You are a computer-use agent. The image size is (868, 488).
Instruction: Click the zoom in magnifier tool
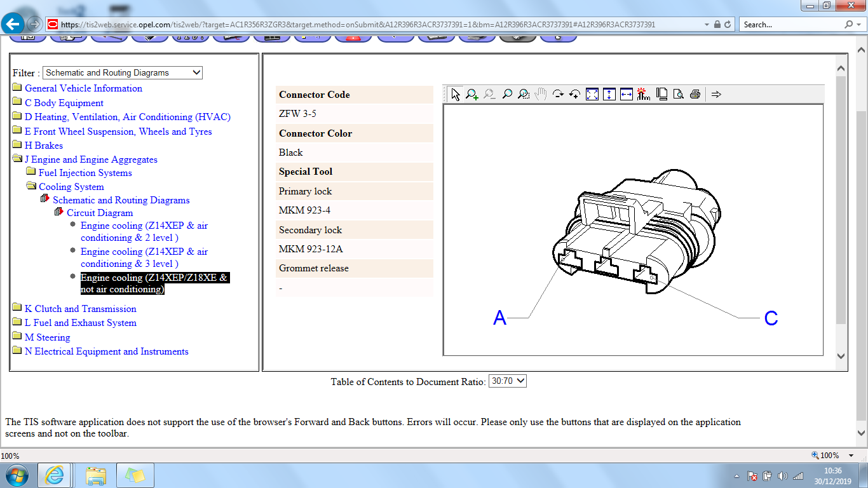coord(472,94)
